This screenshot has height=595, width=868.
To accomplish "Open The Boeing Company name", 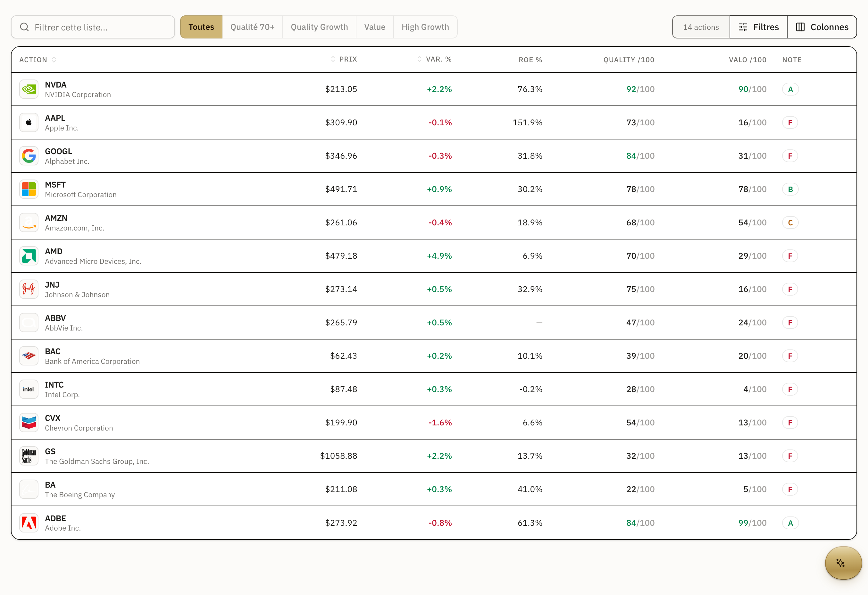I will coord(80,495).
